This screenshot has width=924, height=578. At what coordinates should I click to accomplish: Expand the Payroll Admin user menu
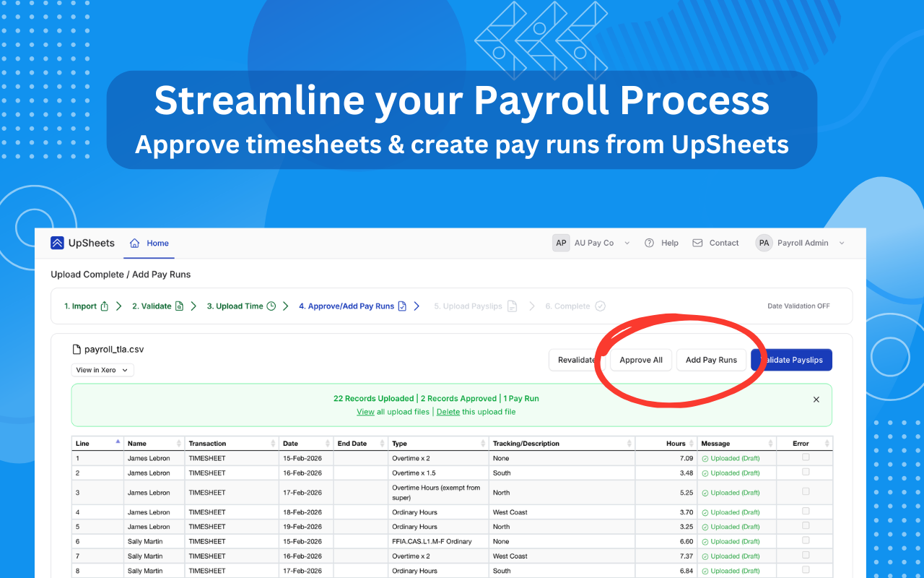coord(841,243)
